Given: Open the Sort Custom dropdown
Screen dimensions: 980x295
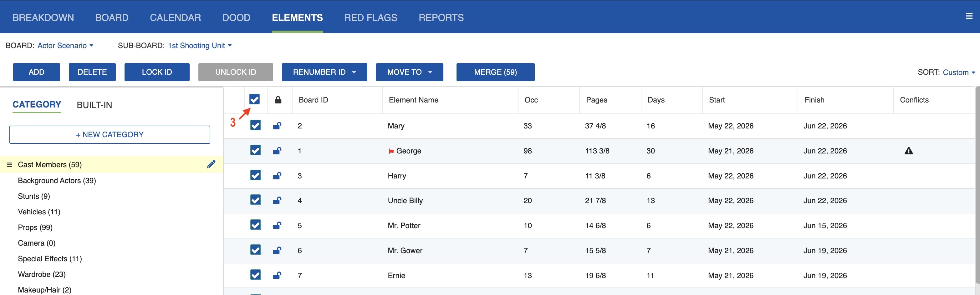Looking at the screenshot, I should [x=958, y=72].
